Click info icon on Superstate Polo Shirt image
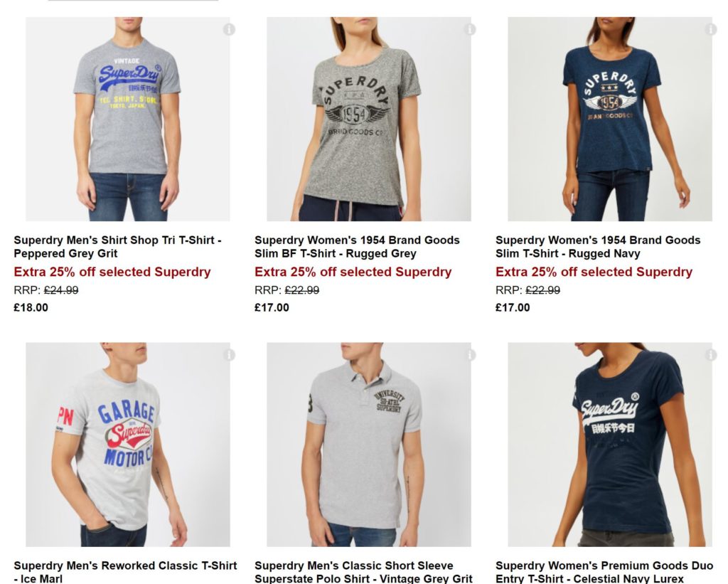 [470, 355]
